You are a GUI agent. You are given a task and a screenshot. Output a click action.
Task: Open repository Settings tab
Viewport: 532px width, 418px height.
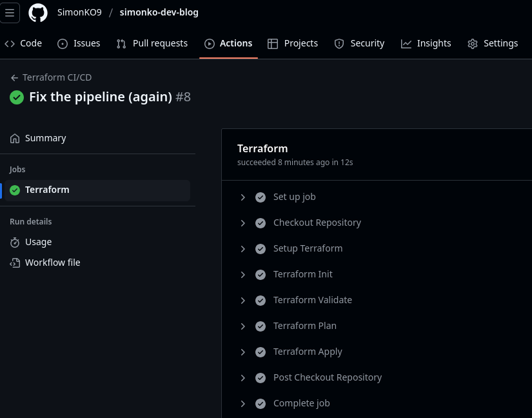point(493,43)
